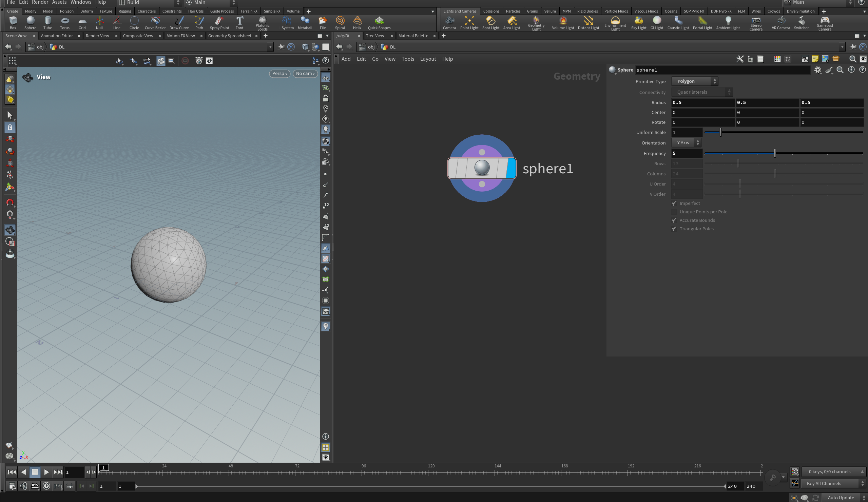Disable Triangular Poles option
Image resolution: width=868 pixels, height=502 pixels.
point(674,229)
